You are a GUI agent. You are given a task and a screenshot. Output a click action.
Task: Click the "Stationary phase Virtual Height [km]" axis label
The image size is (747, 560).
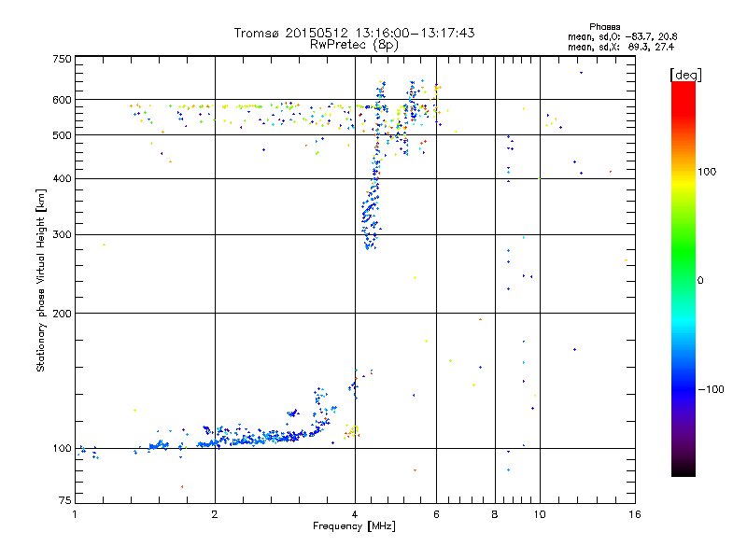[x=41, y=280]
